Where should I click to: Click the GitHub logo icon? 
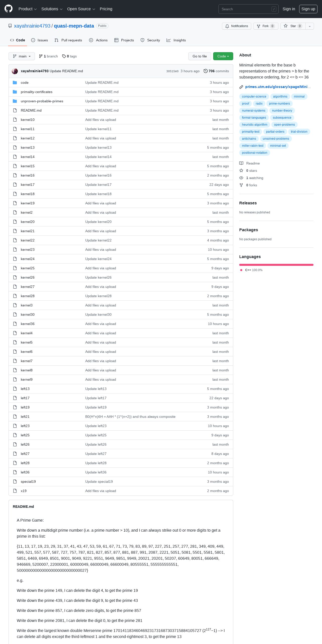click(x=9, y=9)
